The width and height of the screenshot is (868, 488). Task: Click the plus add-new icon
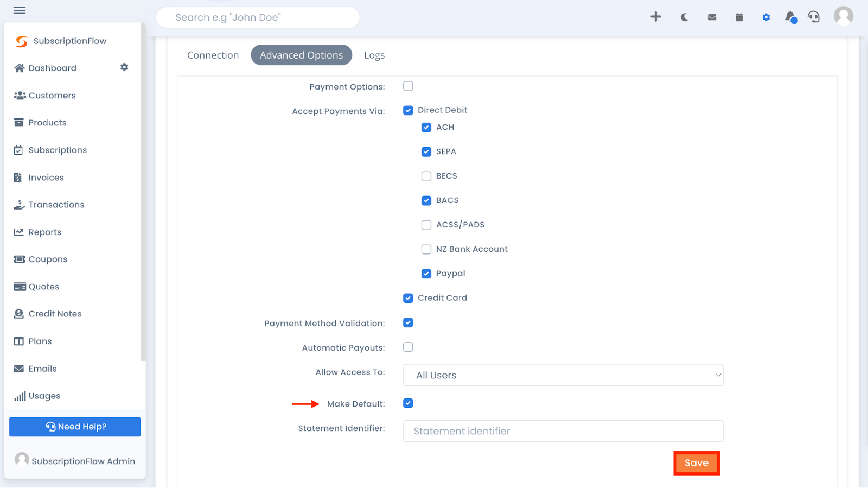656,17
